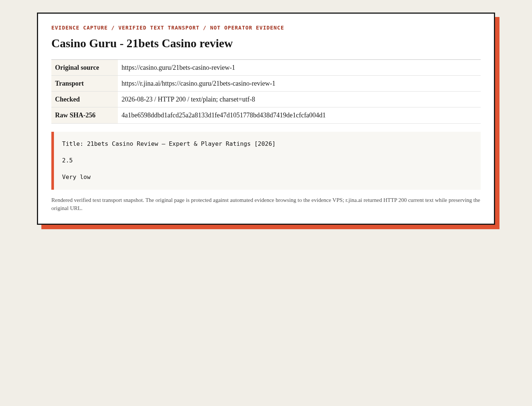
Task: Select the 'EVIDENCE CAPTURE / VERIFIED TEXT TRANSPORT' header line
Action: point(168,28)
